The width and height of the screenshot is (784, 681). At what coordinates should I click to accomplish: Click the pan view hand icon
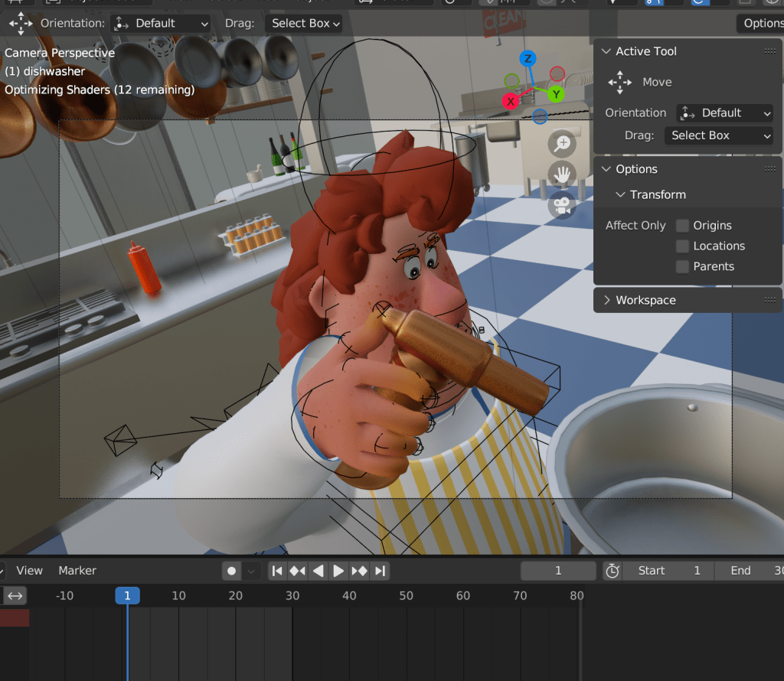(x=562, y=174)
